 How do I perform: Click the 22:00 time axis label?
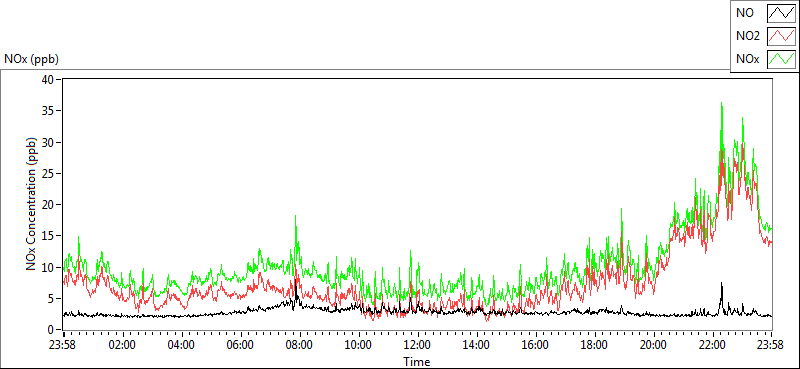(713, 345)
